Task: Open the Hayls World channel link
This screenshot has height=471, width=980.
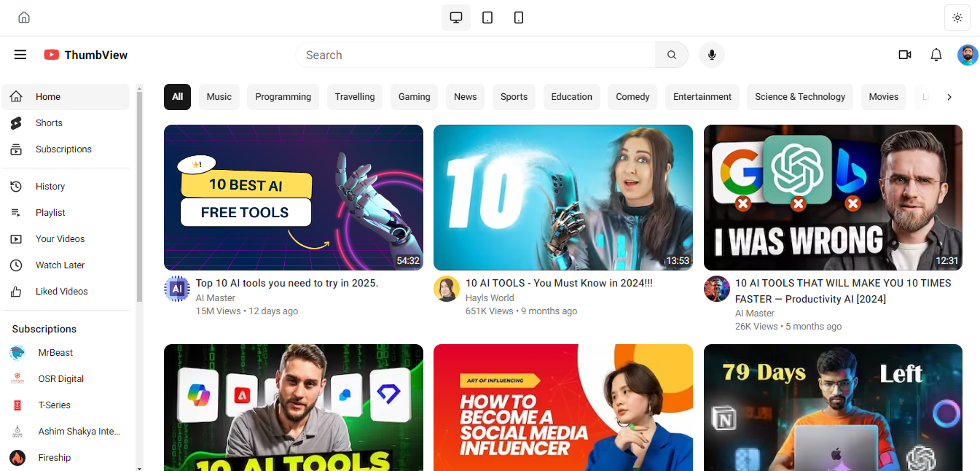Action: pyautogui.click(x=489, y=297)
